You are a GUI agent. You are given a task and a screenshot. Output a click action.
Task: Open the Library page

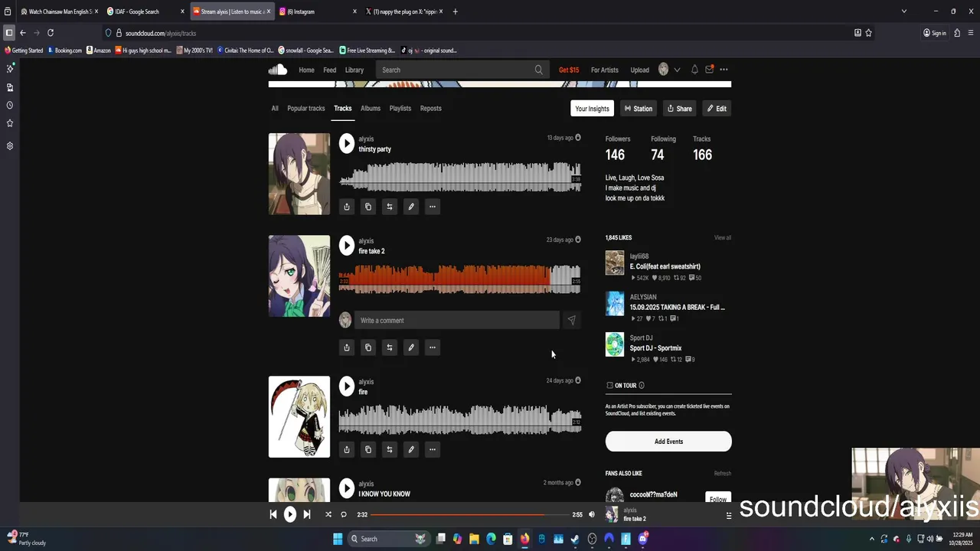coord(354,70)
